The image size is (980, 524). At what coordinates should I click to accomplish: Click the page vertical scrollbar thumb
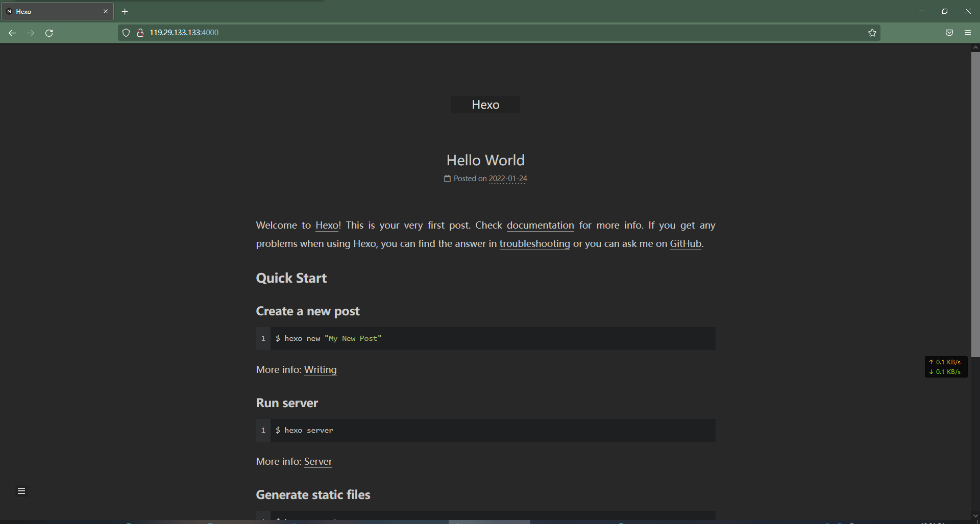coord(975,204)
